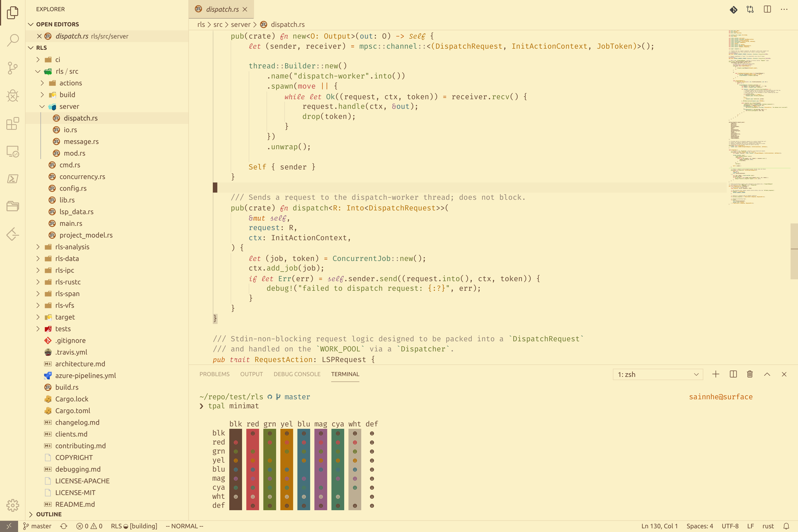The width and height of the screenshot is (798, 532).
Task: Open the terminal-shaped activity bar icon
Action: [x=13, y=179]
